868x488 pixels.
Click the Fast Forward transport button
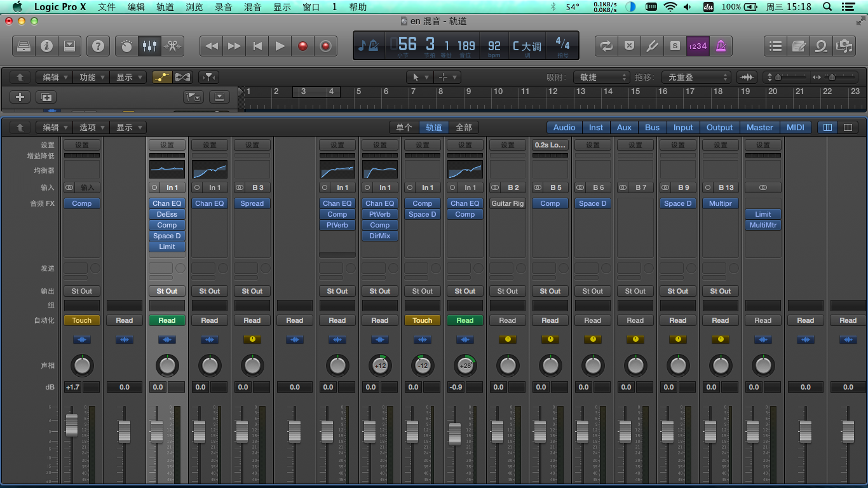pos(234,46)
